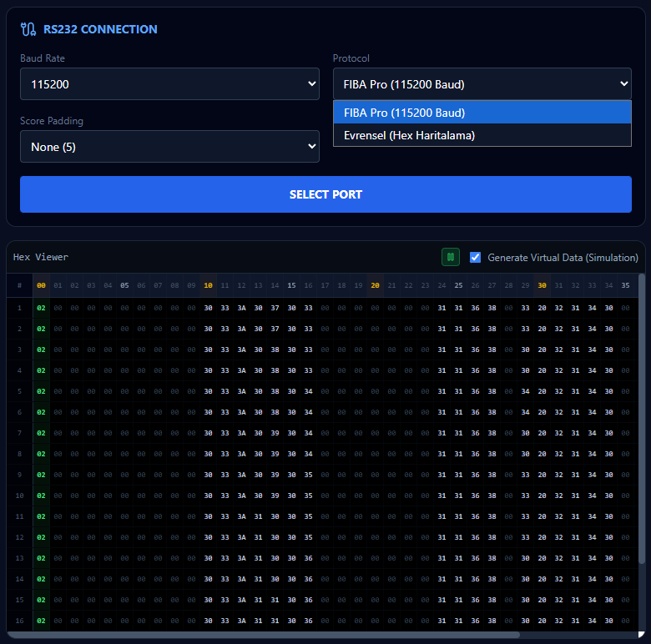Viewport: 651px width, 644px height.
Task: Expand the Score Padding dropdown
Action: (x=169, y=147)
